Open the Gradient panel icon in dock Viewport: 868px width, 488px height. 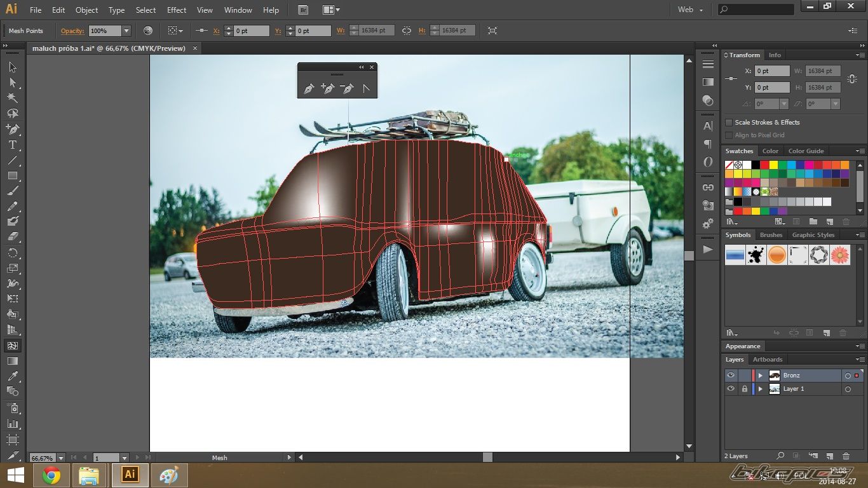(708, 82)
